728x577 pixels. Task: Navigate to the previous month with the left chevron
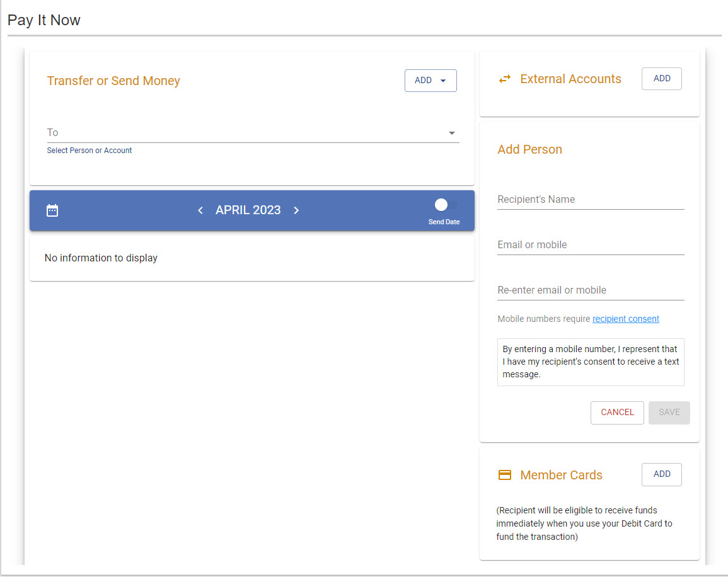(x=200, y=210)
